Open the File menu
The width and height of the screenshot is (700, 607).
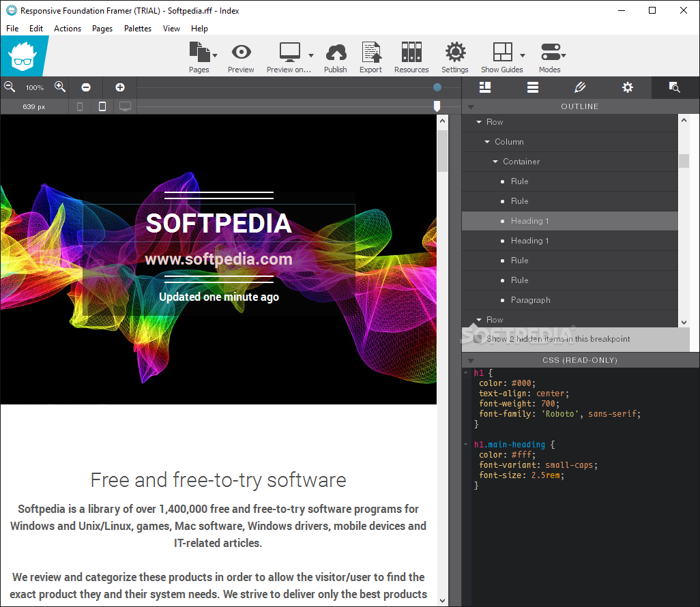pyautogui.click(x=12, y=29)
